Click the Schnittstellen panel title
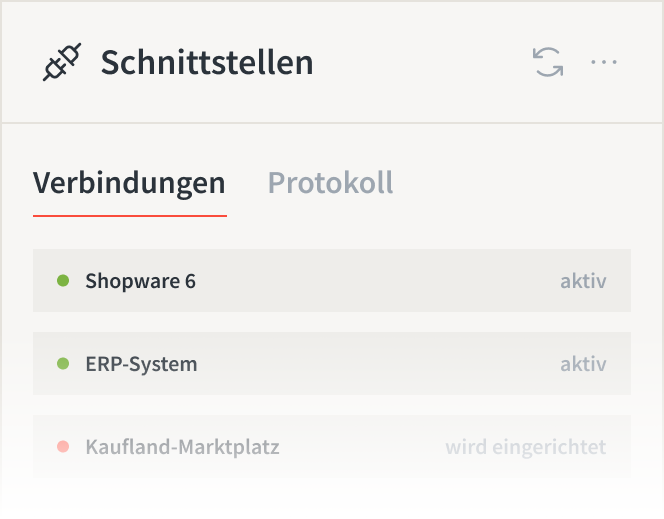This screenshot has height=519, width=664. pos(207,62)
